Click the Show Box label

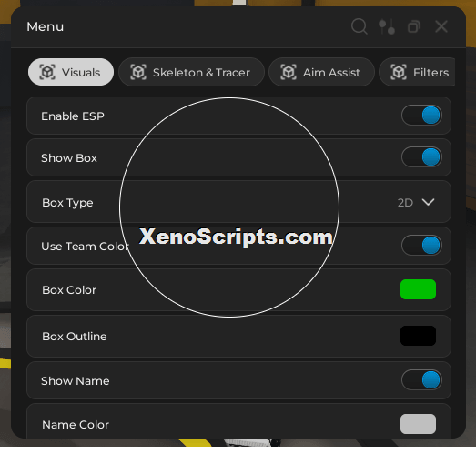69,157
